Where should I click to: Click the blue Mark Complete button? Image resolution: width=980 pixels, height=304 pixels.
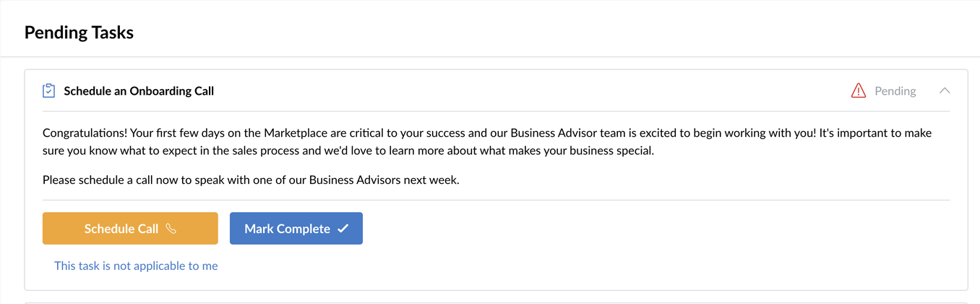[x=296, y=228]
